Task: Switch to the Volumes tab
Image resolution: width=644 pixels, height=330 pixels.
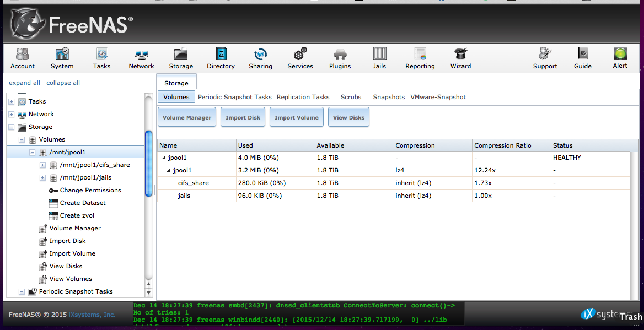Action: tap(176, 97)
